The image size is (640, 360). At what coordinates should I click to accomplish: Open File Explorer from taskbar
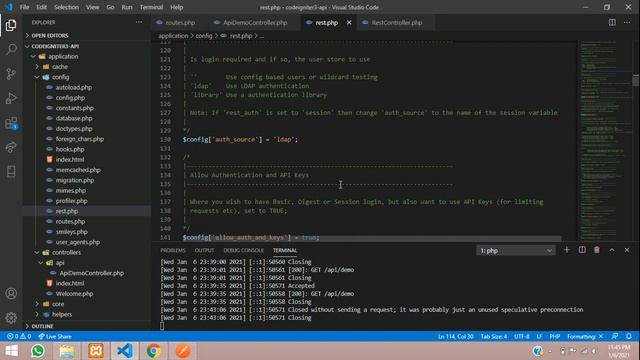point(67,351)
